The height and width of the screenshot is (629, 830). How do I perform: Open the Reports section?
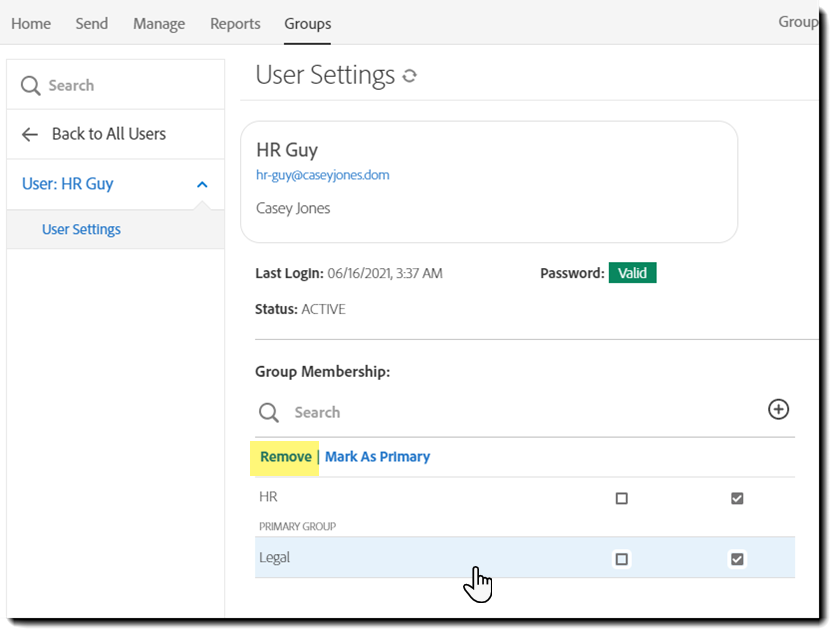(x=234, y=23)
